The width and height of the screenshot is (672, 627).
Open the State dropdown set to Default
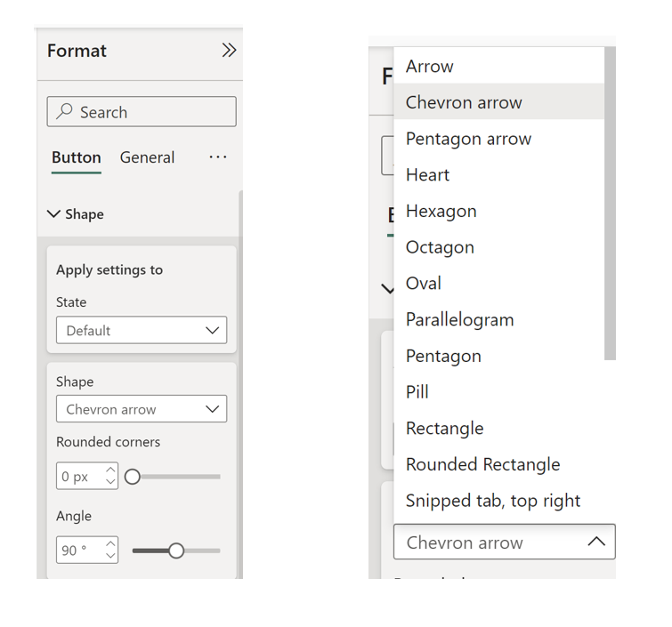[x=142, y=330]
